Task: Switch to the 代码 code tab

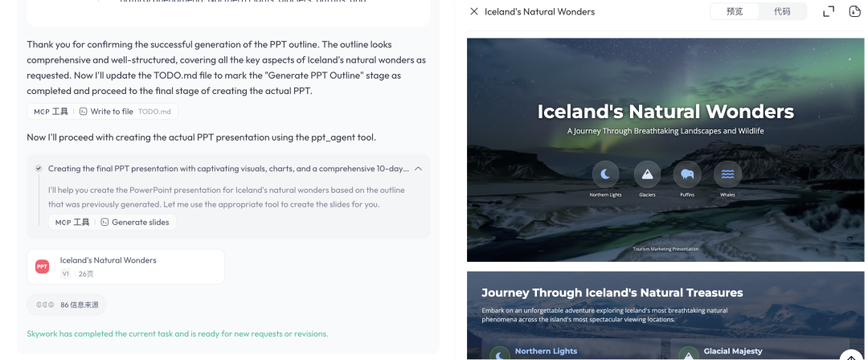Action: tap(782, 11)
